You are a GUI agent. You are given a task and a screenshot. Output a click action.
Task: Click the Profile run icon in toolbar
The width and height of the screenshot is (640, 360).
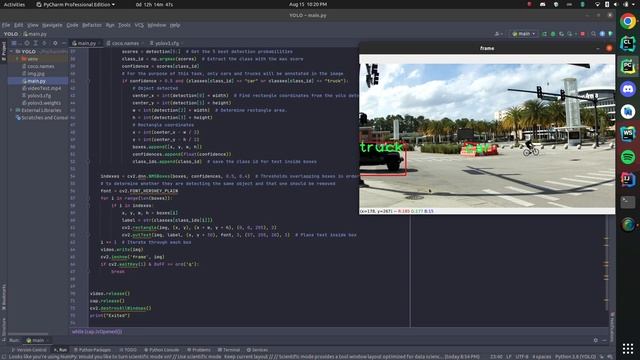click(570, 34)
